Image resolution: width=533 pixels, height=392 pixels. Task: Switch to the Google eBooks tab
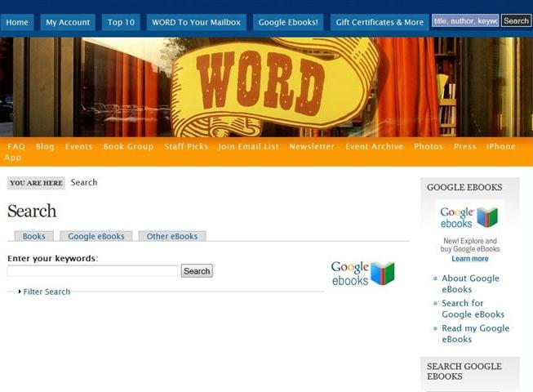95,236
